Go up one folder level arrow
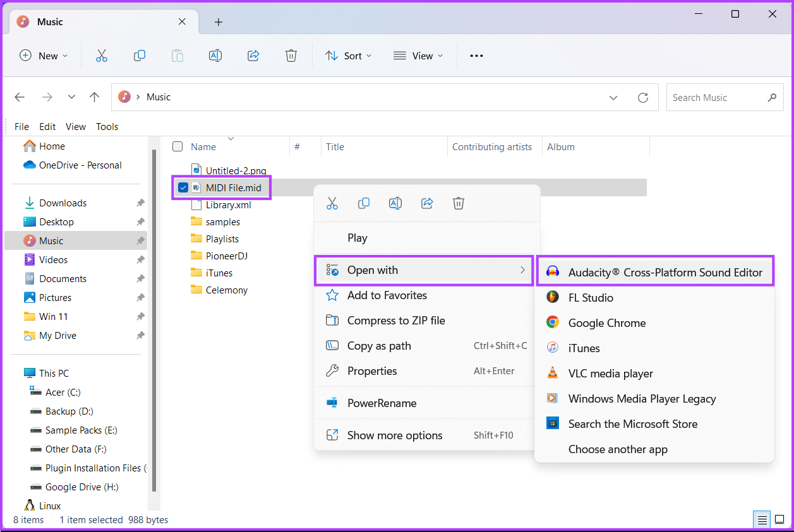Viewport: 794px width, 532px height. 95,97
